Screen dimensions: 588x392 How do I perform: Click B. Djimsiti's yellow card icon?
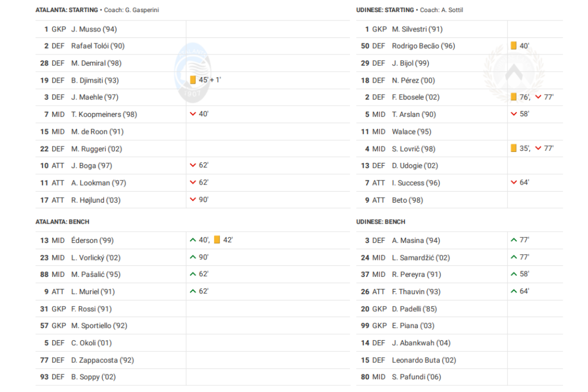(193, 80)
